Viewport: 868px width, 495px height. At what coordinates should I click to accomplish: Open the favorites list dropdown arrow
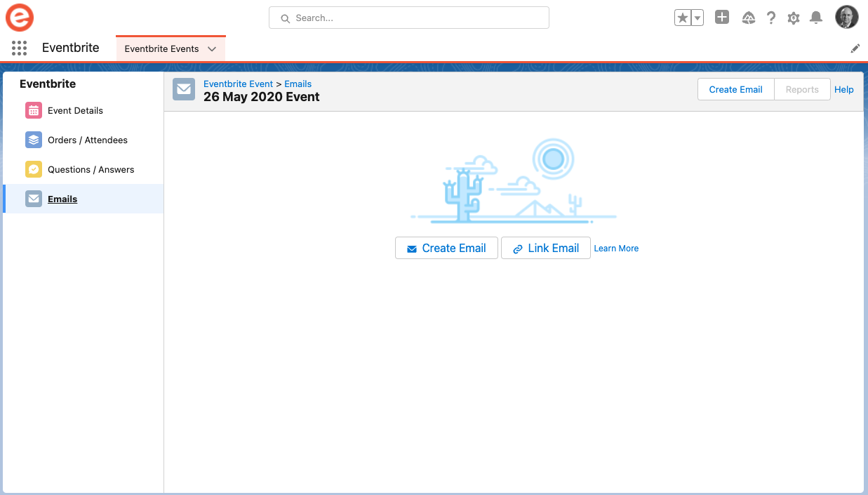697,18
